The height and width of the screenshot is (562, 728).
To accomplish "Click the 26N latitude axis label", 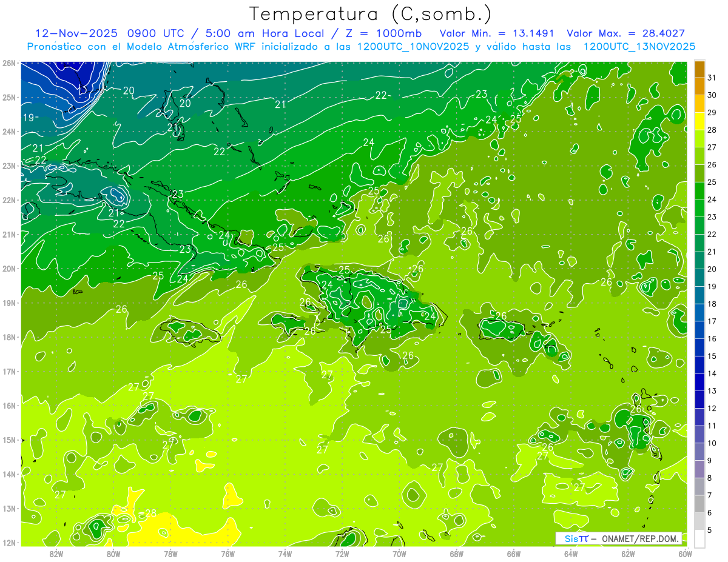I will coord(9,63).
